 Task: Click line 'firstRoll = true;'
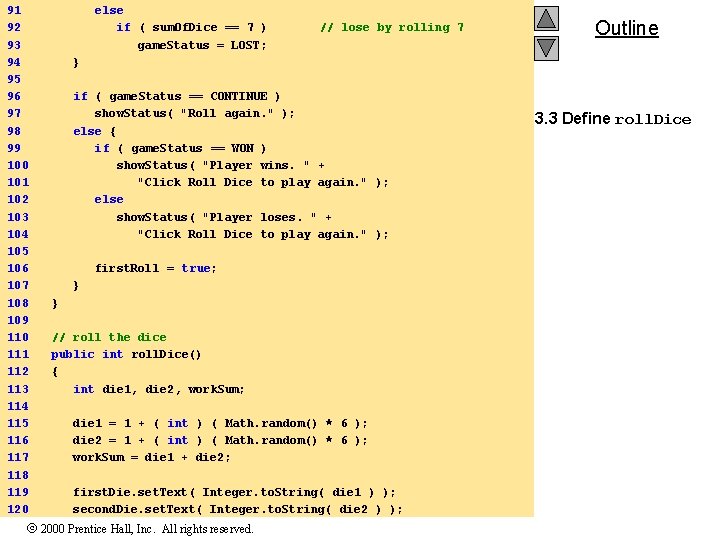point(155,268)
